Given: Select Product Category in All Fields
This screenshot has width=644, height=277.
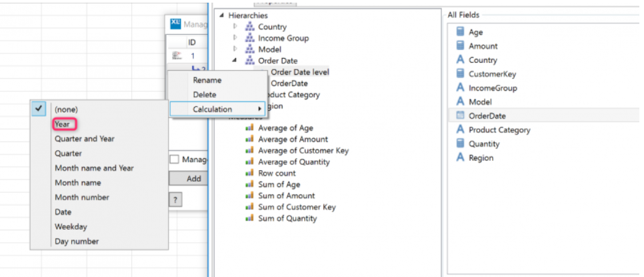Looking at the screenshot, I should point(499,130).
